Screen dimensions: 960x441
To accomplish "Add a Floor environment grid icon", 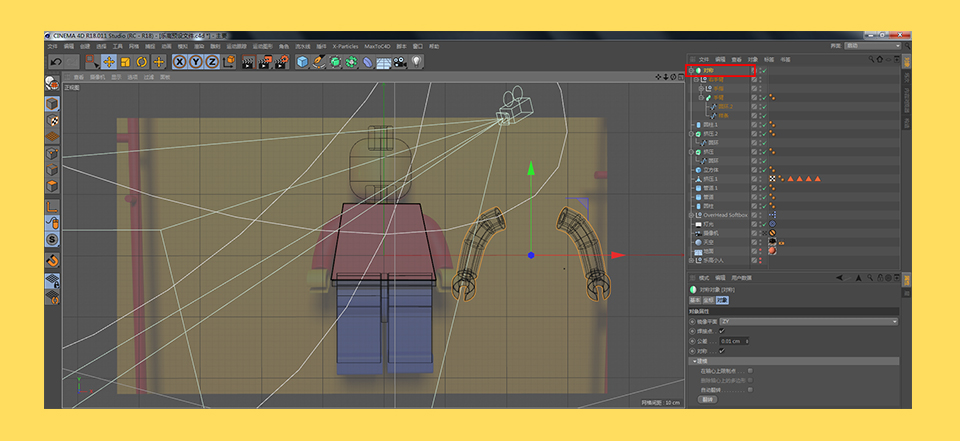I will (x=383, y=62).
